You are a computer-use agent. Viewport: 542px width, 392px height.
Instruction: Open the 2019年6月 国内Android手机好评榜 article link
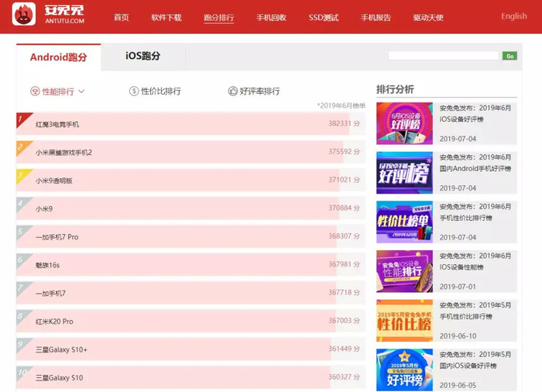[475, 163]
